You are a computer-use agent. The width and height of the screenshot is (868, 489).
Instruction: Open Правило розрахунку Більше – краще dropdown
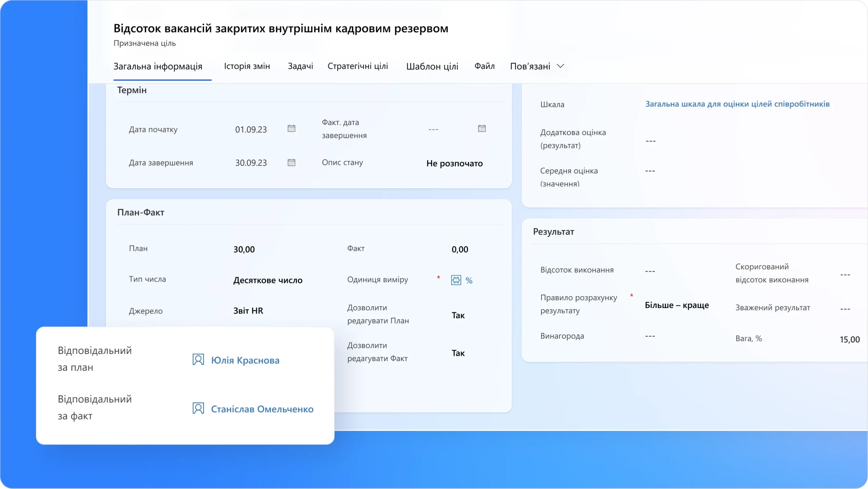[x=676, y=305]
